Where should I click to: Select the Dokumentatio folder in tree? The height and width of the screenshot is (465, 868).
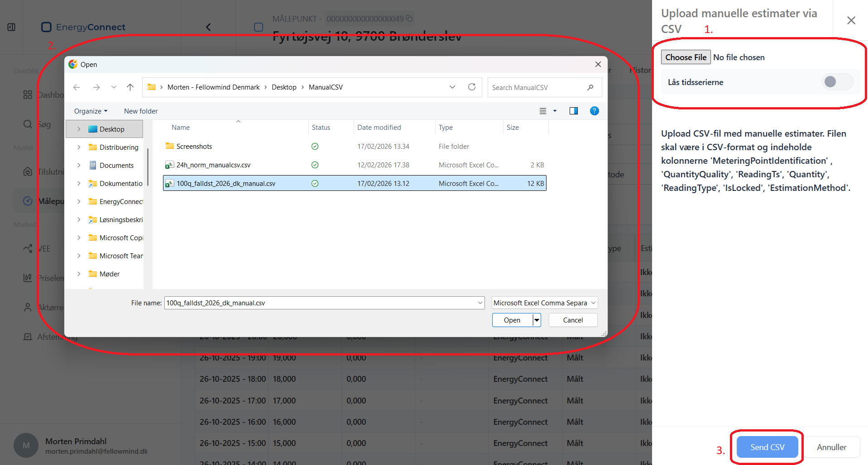pyautogui.click(x=115, y=183)
